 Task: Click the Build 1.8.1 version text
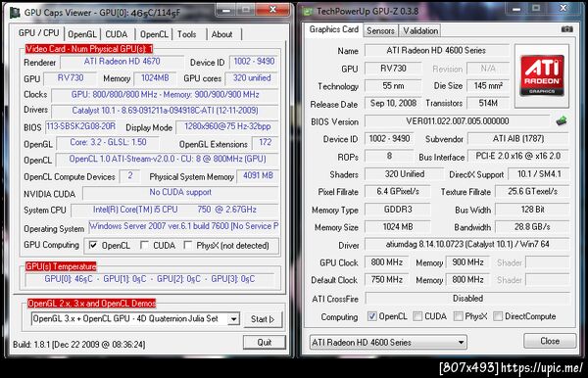(x=78, y=345)
